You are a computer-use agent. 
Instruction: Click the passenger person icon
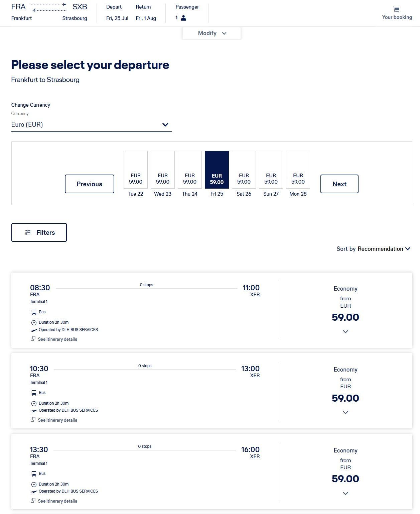click(x=183, y=18)
